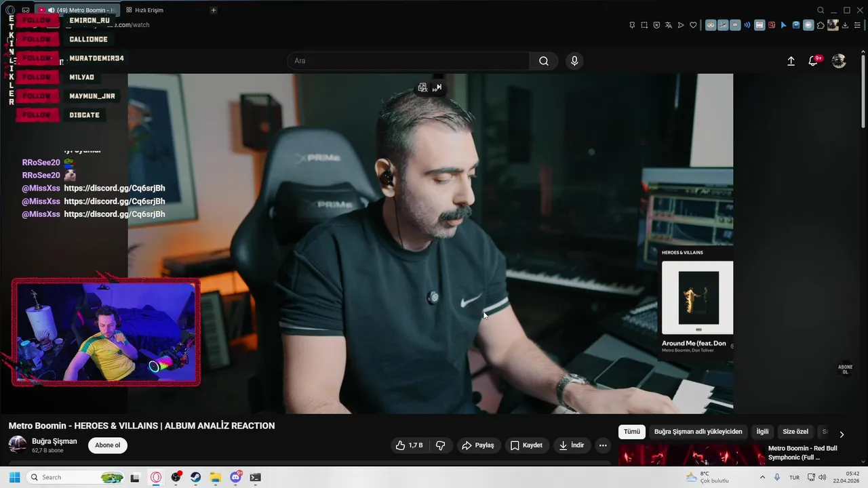
Task: Open Buğra Şişman channel name link
Action: 54,441
